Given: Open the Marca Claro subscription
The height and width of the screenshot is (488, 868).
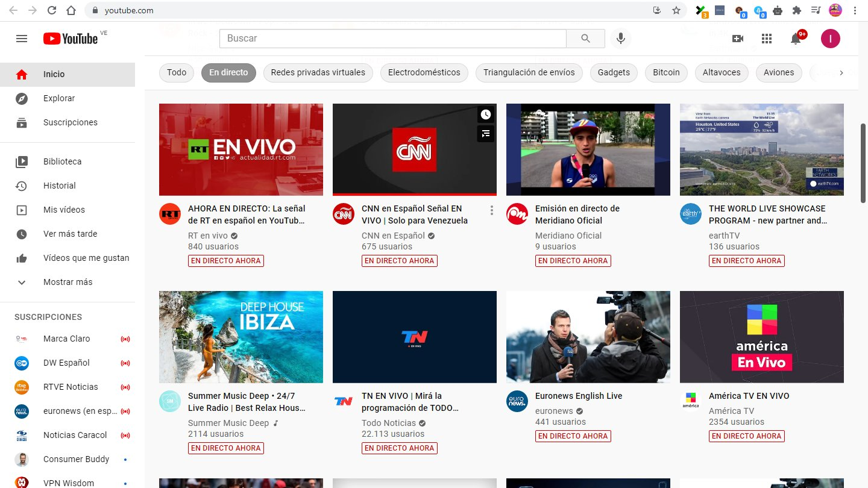Looking at the screenshot, I should [68, 339].
